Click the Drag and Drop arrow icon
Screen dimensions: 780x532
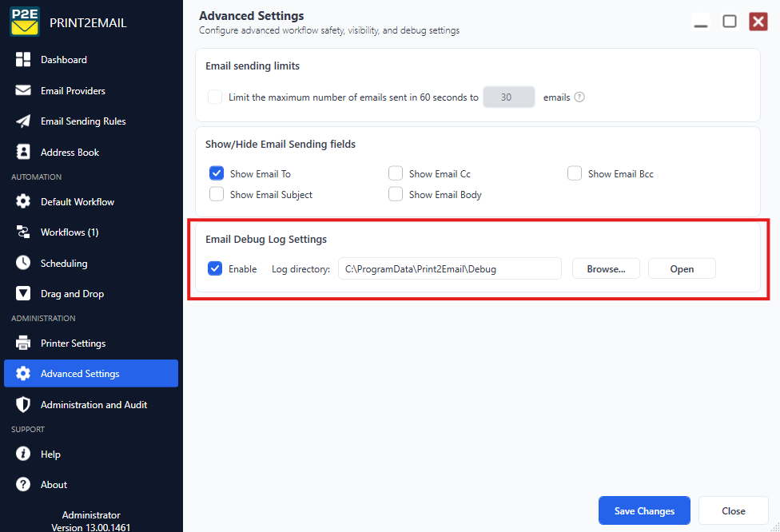[x=23, y=294]
